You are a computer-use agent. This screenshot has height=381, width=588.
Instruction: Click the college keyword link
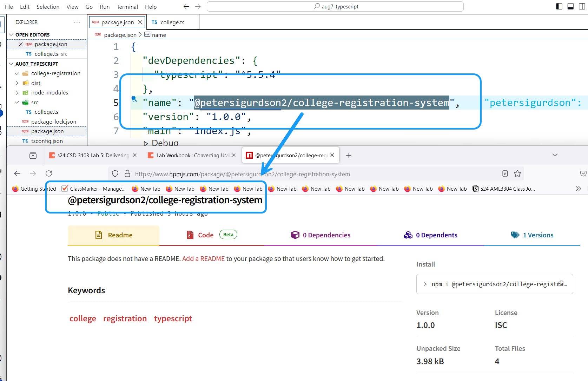tap(83, 318)
